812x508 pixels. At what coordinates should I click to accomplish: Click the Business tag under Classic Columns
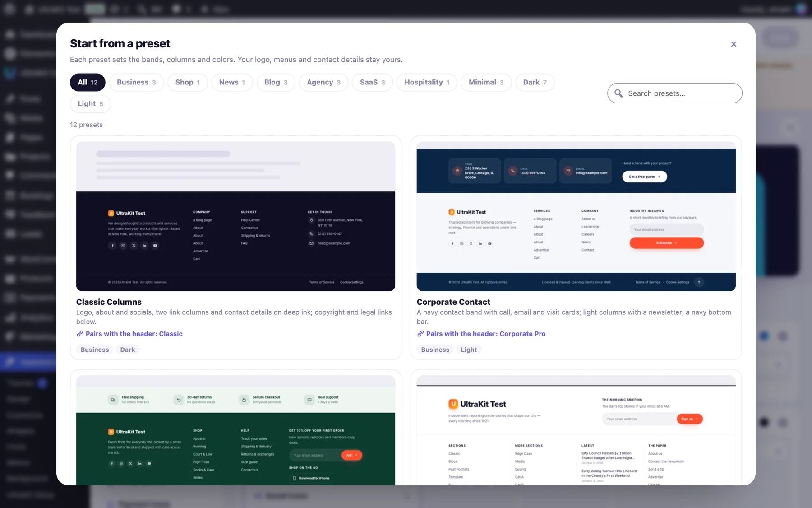(95, 350)
